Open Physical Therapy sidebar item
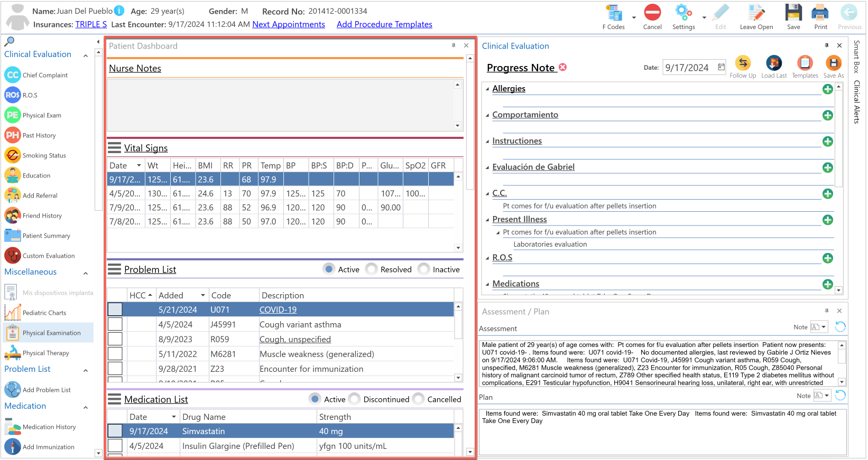This screenshot has width=868, height=460. (x=38, y=353)
